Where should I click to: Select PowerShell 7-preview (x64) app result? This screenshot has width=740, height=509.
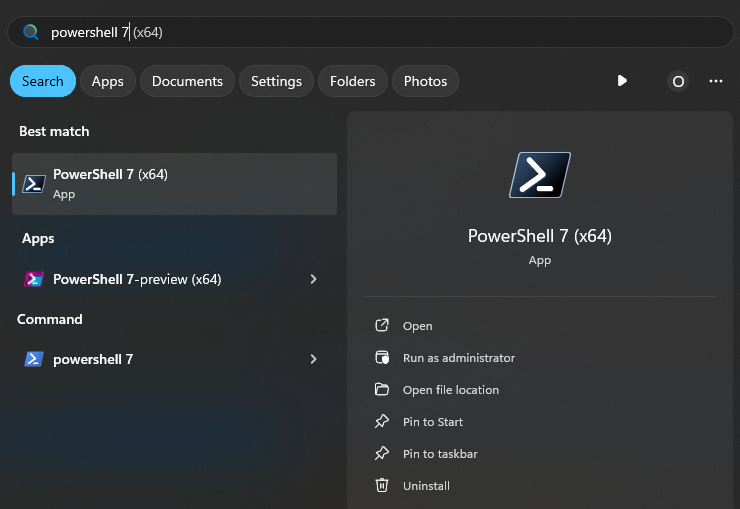click(174, 279)
